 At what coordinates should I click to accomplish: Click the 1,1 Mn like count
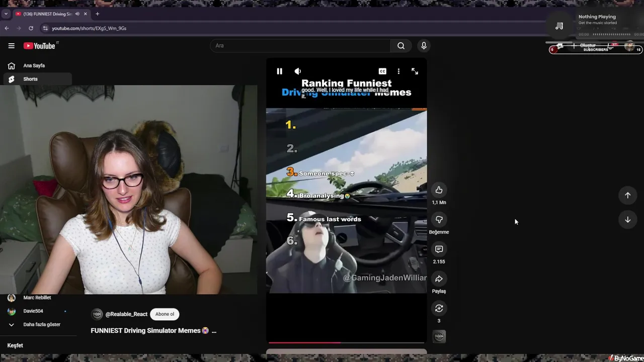pyautogui.click(x=439, y=203)
